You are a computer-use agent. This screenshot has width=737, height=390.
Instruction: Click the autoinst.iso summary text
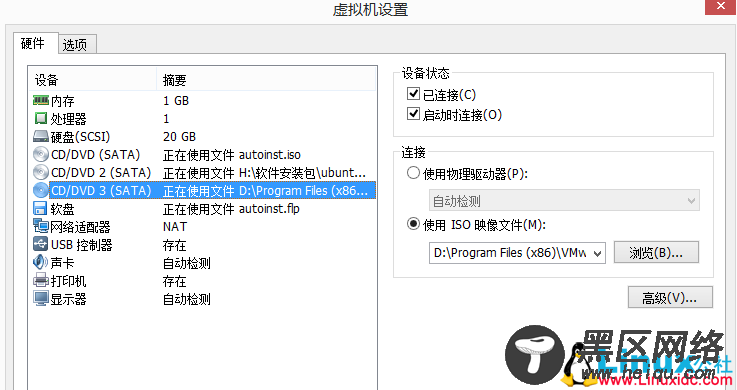pos(232,155)
